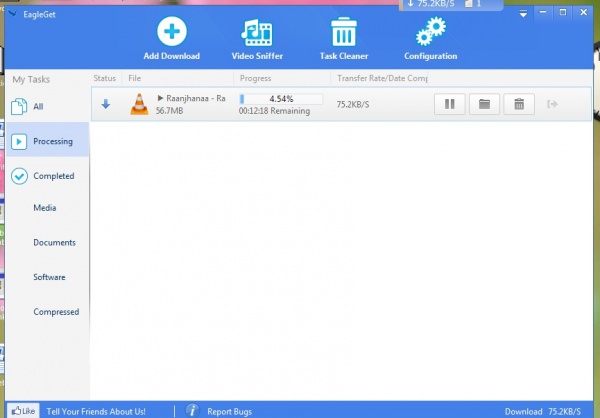Click the 00:12:18 Remaining text
The height and width of the screenshot is (418, 600).
274,111
